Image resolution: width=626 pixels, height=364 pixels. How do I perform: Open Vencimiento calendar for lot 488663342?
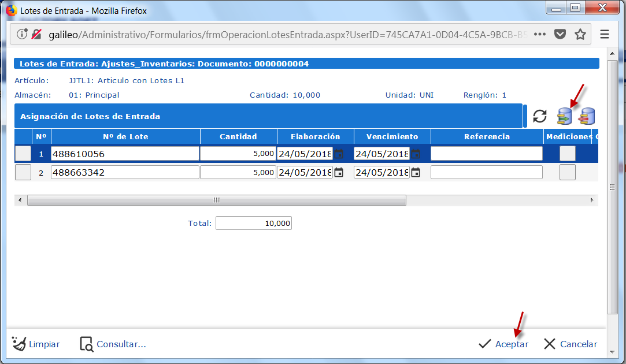pyautogui.click(x=416, y=172)
